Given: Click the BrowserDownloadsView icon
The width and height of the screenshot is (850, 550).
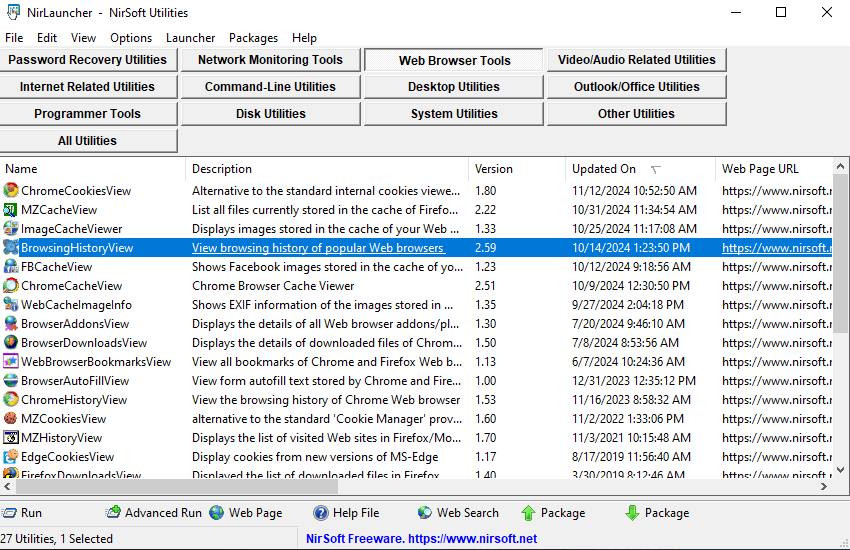Looking at the screenshot, I should click(10, 342).
